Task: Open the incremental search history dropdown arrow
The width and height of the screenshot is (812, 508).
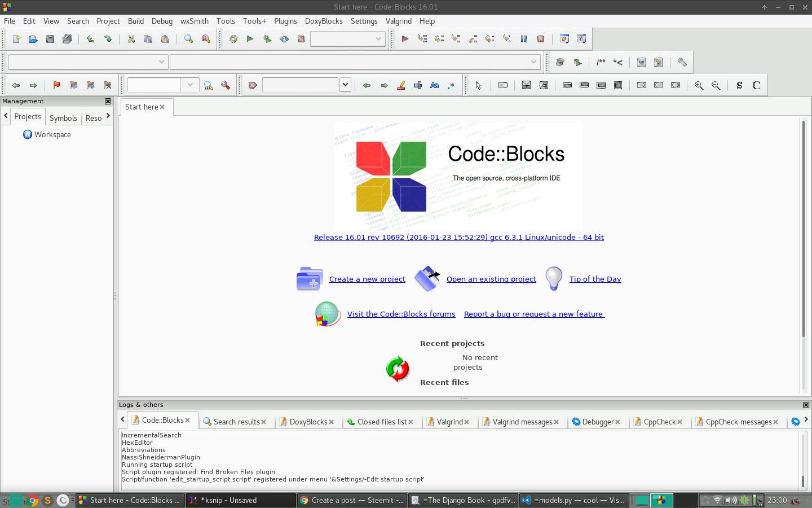Action: coord(345,85)
